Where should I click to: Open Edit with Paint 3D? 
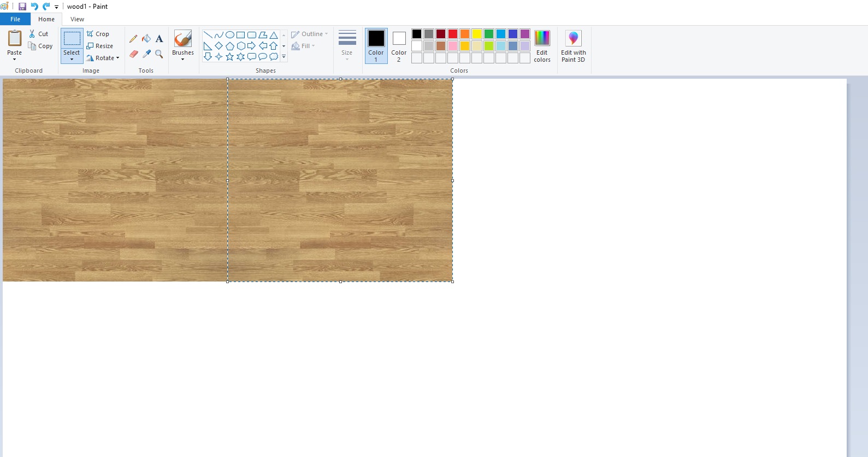pyautogui.click(x=574, y=46)
